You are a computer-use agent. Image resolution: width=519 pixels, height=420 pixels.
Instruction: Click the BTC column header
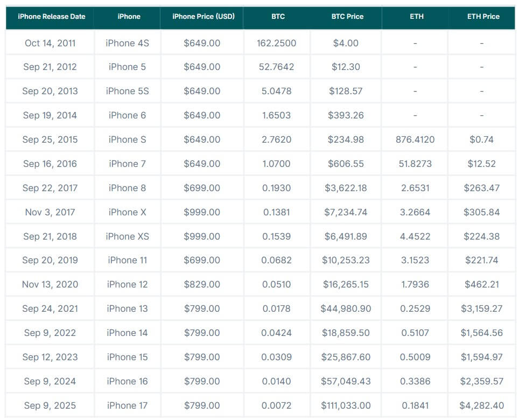coord(277,17)
